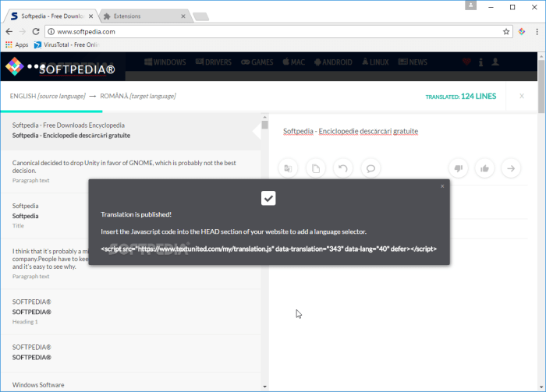Reload the page with refresh icon
Viewport: 546px width, 392px height.
pyautogui.click(x=36, y=32)
